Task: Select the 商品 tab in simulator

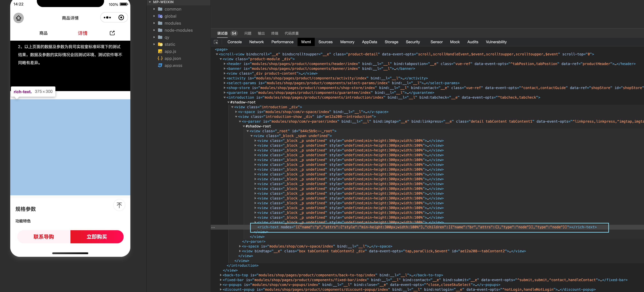Action: coord(44,33)
